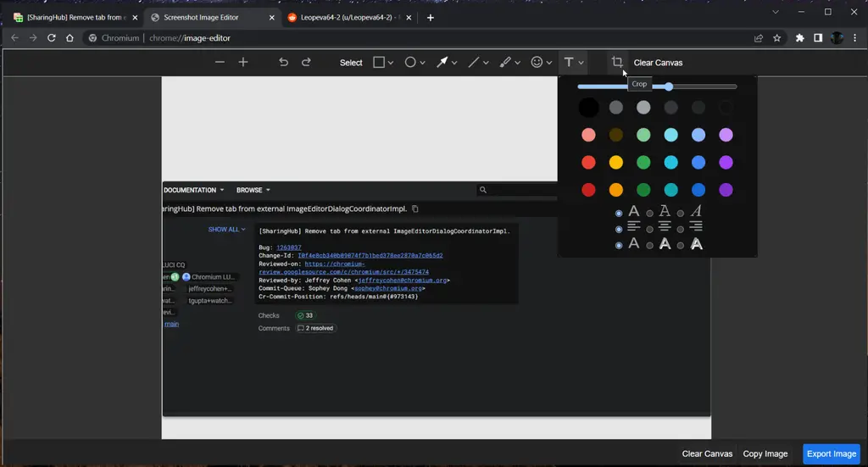Image resolution: width=868 pixels, height=467 pixels.
Task: Select the right text alignment radio button
Action: coord(681,229)
